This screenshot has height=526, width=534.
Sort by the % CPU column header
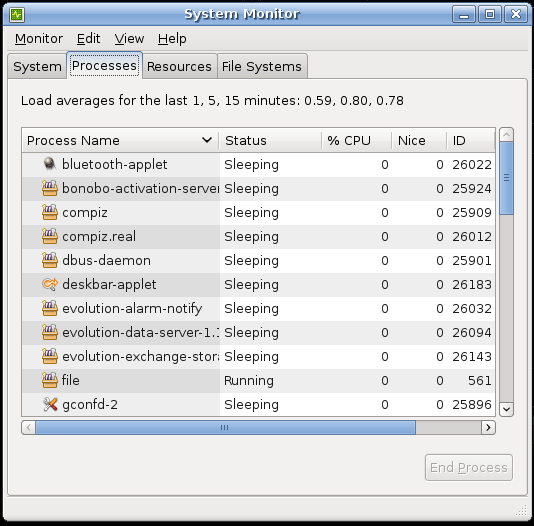point(356,140)
